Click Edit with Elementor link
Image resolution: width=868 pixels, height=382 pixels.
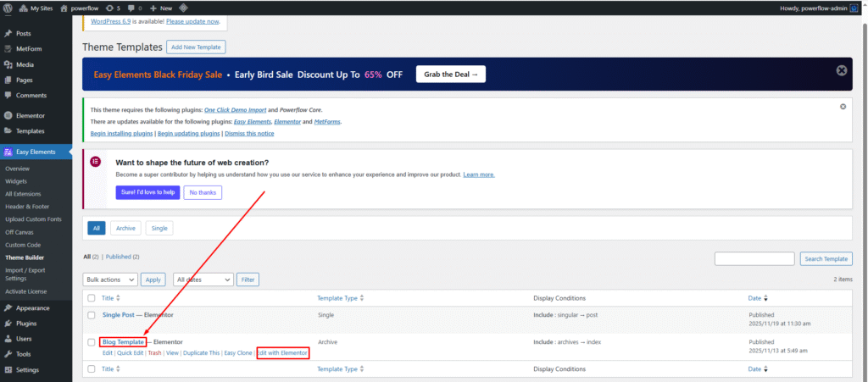click(x=283, y=352)
